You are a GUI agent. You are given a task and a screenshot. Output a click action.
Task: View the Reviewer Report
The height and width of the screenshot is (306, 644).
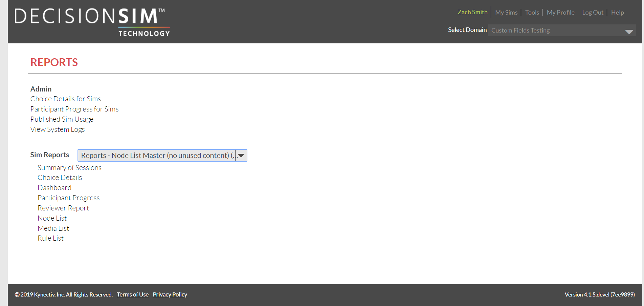click(x=63, y=208)
